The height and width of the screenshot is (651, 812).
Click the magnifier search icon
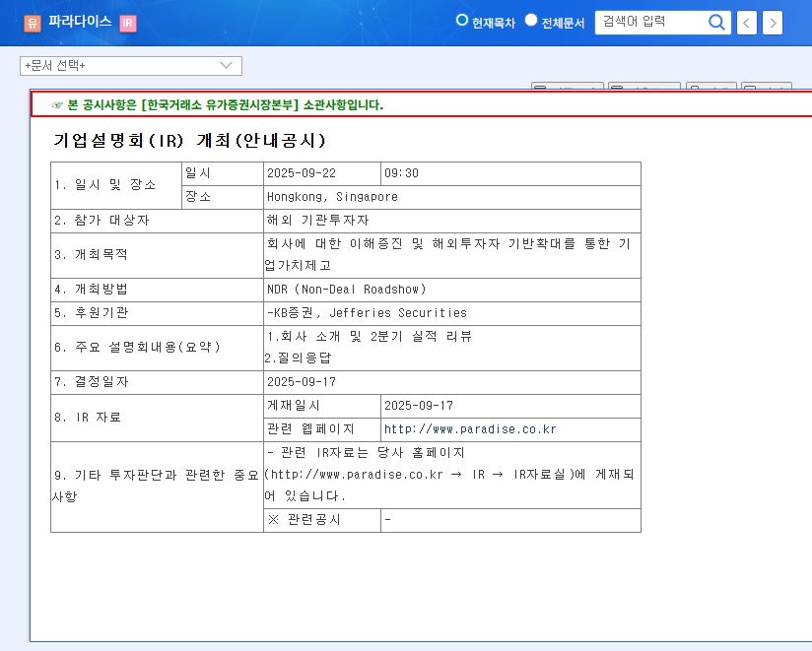[716, 23]
